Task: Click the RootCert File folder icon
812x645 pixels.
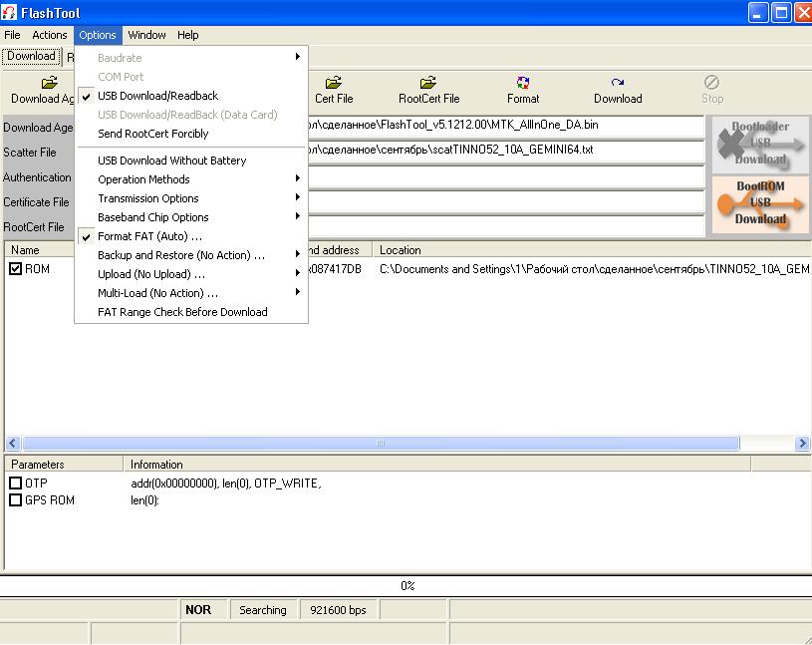Action: pos(428,83)
